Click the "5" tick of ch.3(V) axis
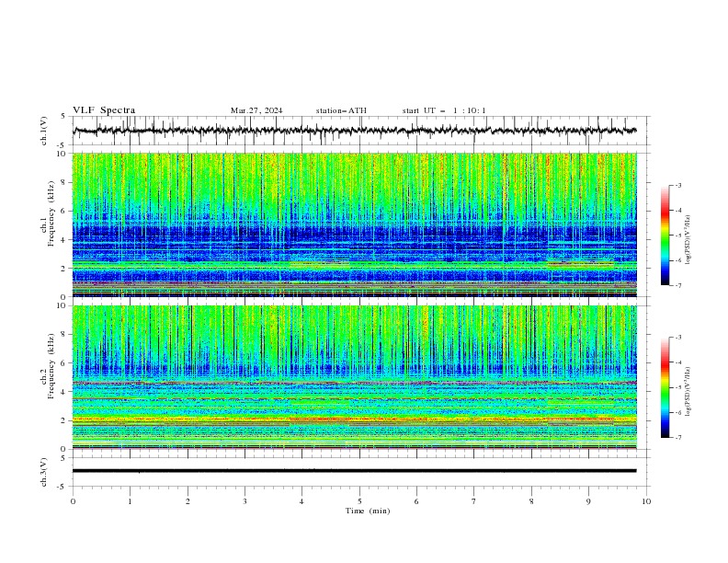The image size is (728, 563). pos(63,458)
